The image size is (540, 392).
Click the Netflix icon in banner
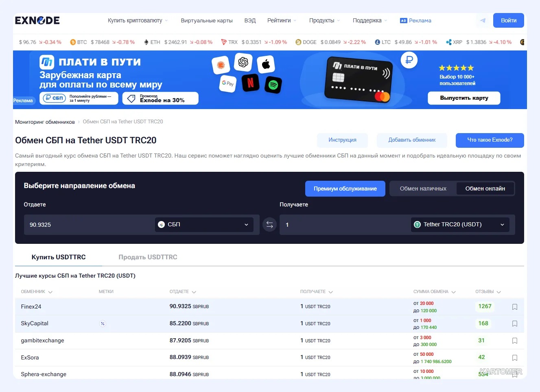click(x=251, y=83)
